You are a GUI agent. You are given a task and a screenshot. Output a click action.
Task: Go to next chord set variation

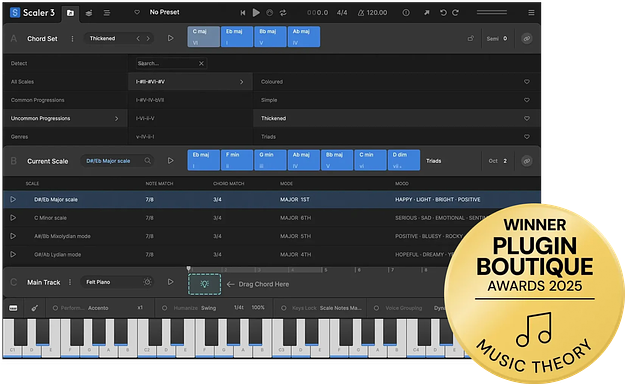pyautogui.click(x=148, y=39)
